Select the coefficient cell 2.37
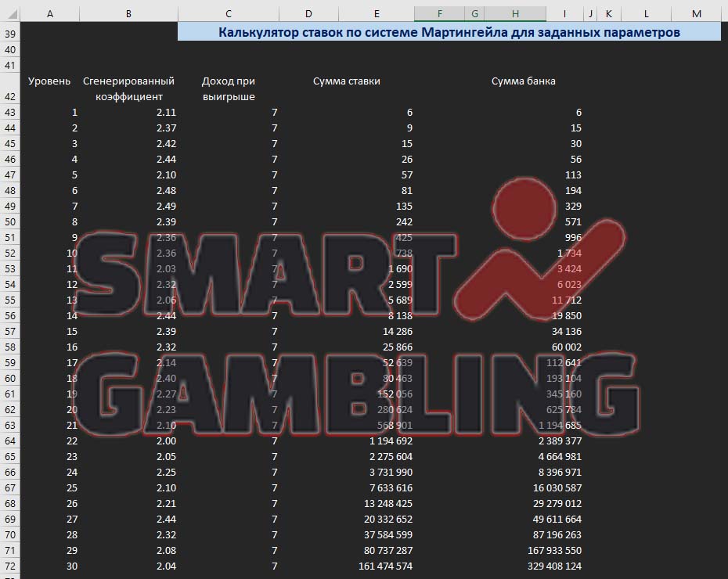This screenshot has width=728, height=579. pos(128,128)
